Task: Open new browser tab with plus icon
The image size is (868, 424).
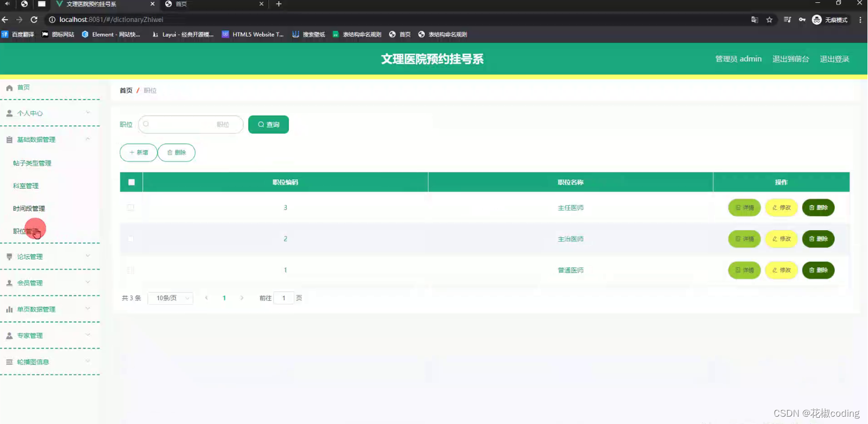Action: (279, 4)
